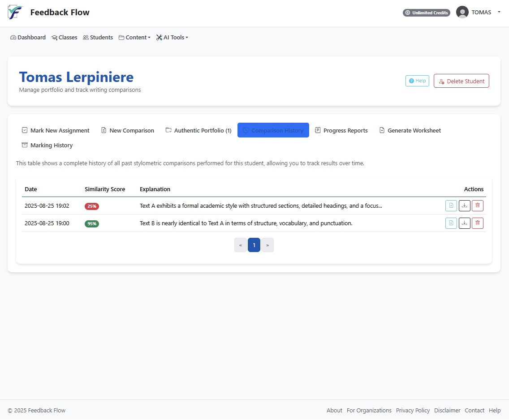Image resolution: width=509 pixels, height=420 pixels.
Task: View report for the 95% comparison row
Action: 451,223
